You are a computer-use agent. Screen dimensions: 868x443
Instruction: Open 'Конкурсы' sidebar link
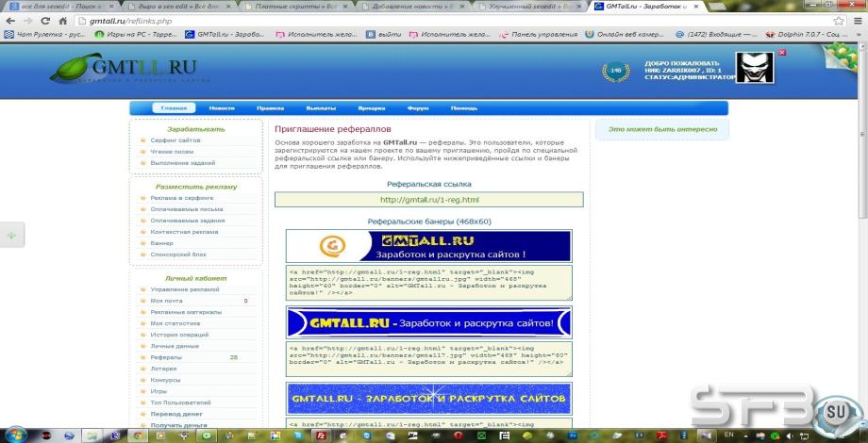(165, 380)
